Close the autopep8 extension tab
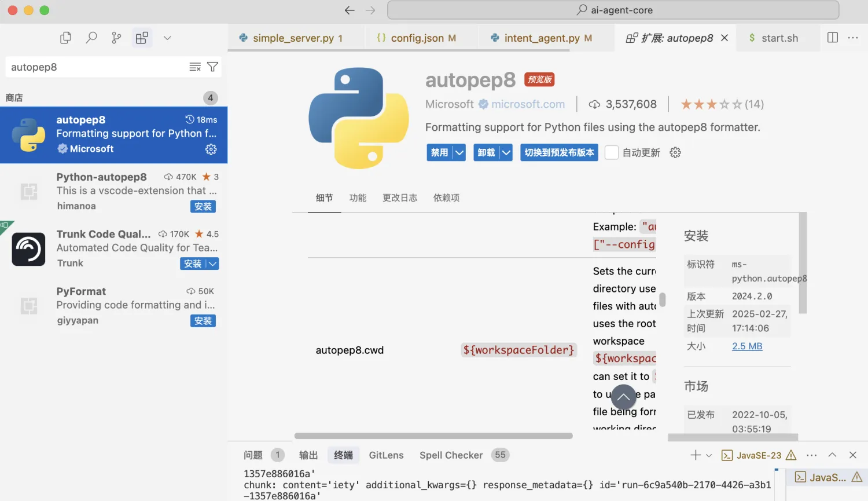Screen dimensions: 868x501 (724, 38)
